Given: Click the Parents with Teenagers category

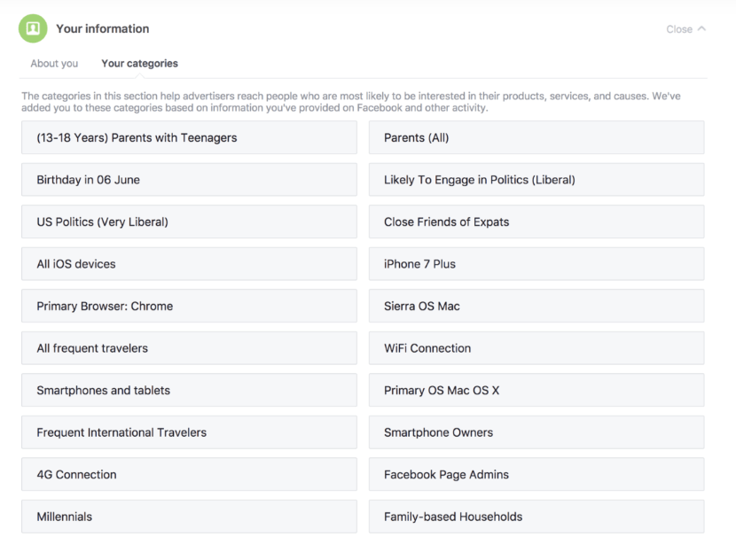Looking at the screenshot, I should point(189,137).
